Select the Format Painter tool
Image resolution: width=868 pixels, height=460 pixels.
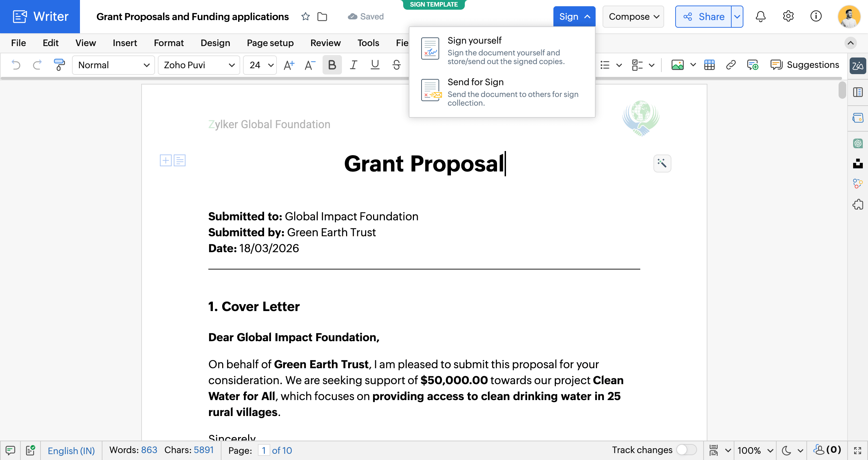59,65
